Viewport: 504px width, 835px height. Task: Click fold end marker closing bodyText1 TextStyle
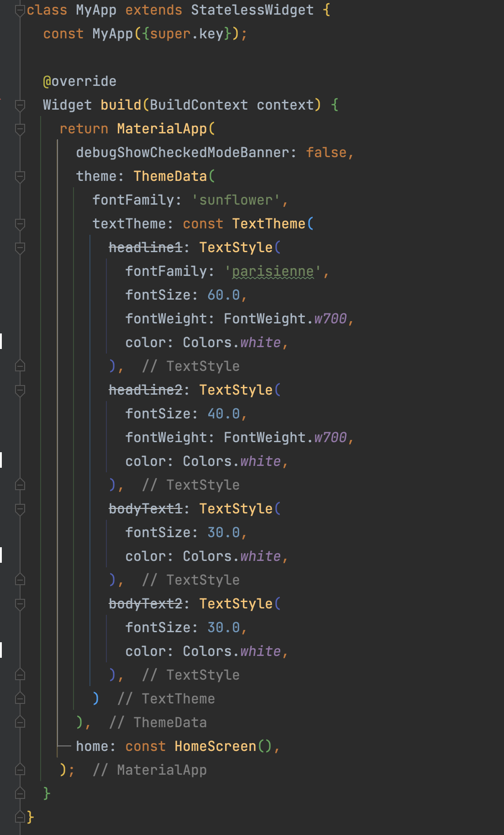pos(20,579)
